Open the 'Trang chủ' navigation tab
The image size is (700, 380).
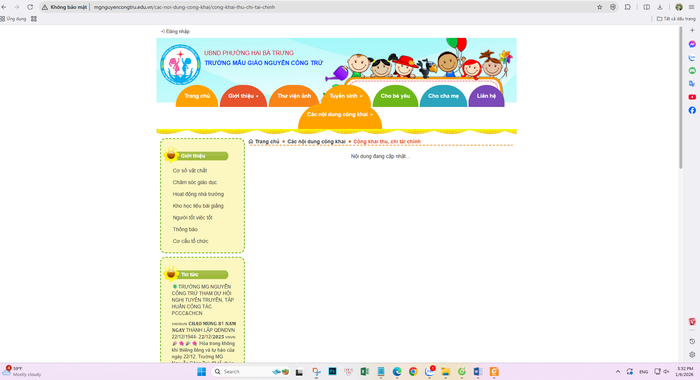tap(197, 96)
